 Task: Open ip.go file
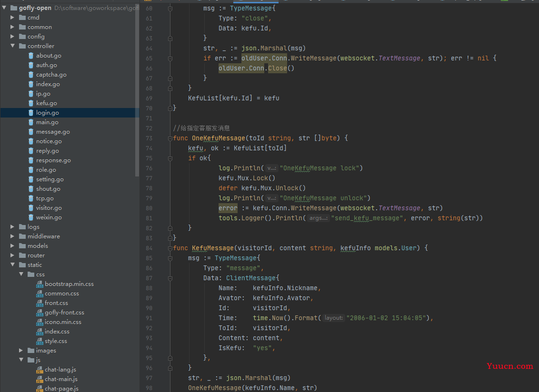pyautogui.click(x=43, y=93)
